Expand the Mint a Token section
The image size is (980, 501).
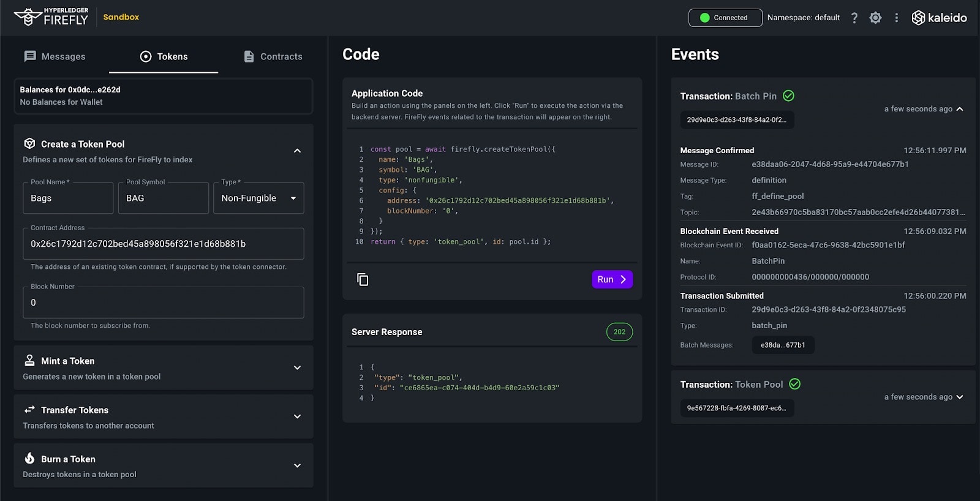297,367
